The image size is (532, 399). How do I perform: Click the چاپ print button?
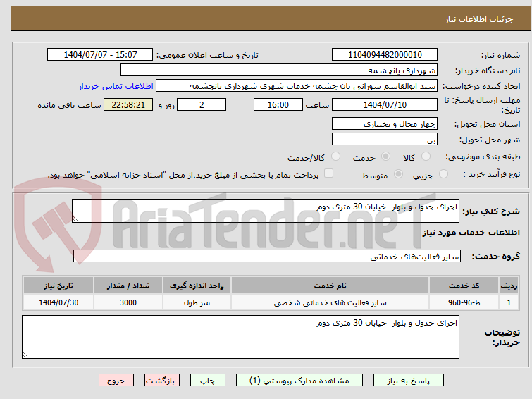point(208,381)
